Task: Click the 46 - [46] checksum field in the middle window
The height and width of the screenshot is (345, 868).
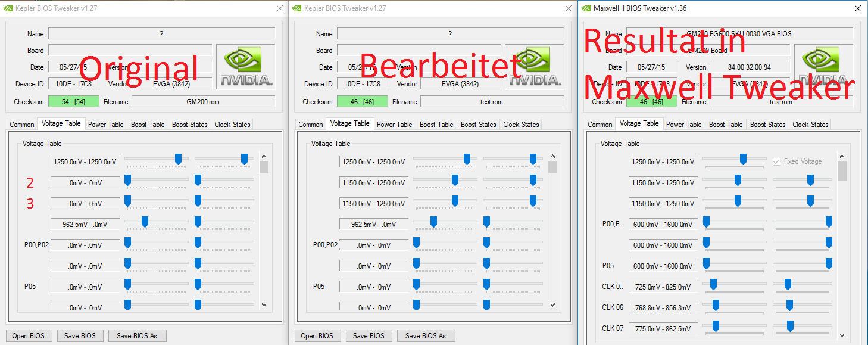Action: (x=362, y=101)
